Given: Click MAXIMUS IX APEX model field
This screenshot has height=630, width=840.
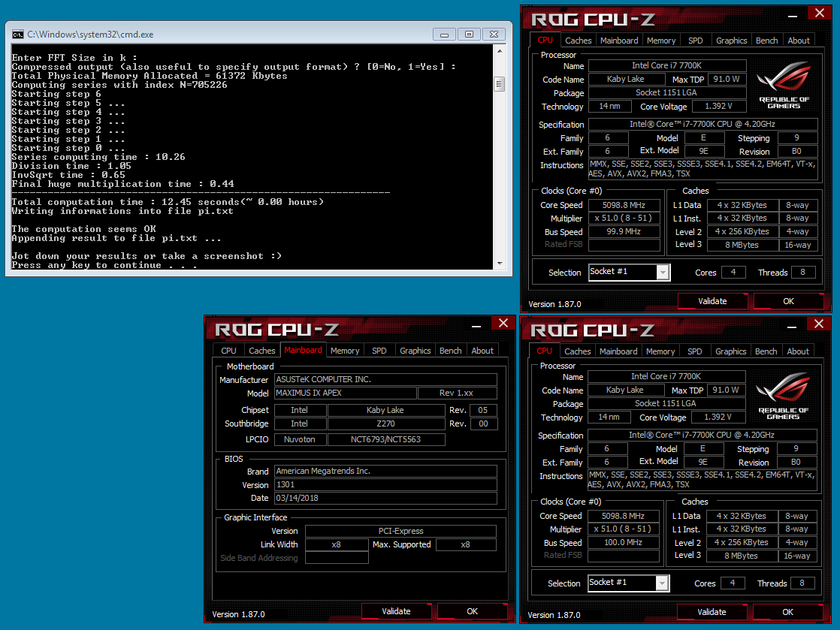Looking at the screenshot, I should (346, 393).
